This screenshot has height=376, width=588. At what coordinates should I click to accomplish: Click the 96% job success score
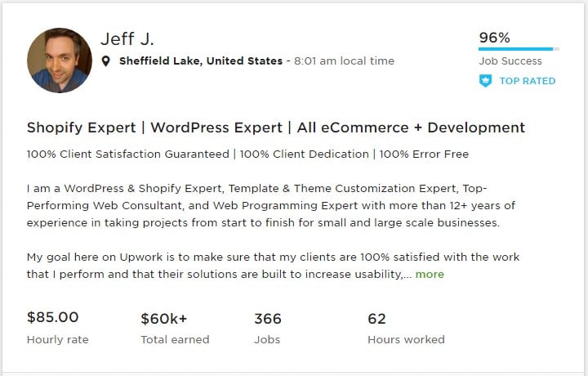tap(494, 38)
